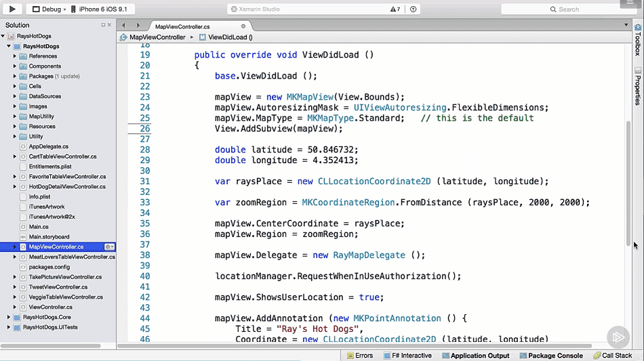Click the Solution pad horizontal scrollbar

(51, 346)
